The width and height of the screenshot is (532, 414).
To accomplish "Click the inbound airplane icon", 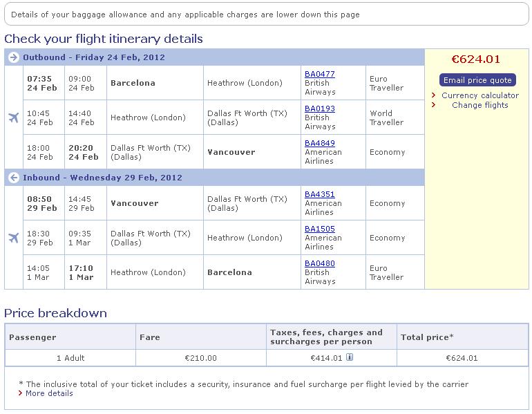I will [13, 238].
